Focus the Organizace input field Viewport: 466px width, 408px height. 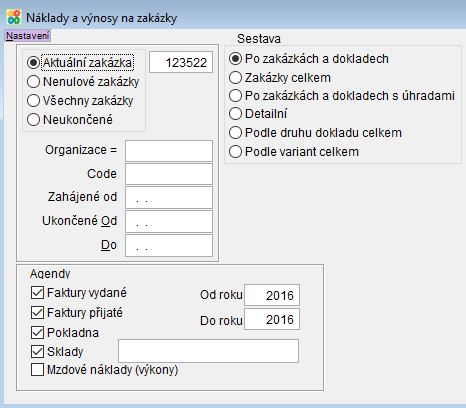(x=169, y=151)
